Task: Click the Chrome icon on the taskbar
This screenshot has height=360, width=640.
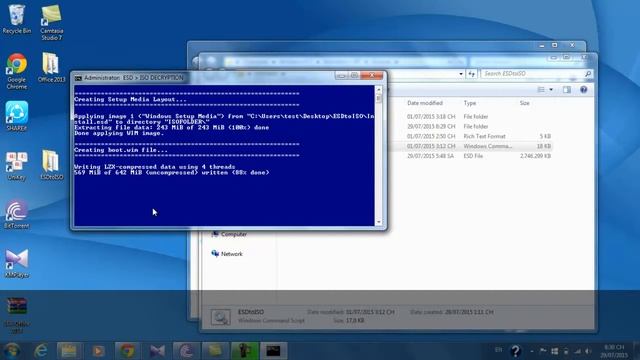Action: pyautogui.click(x=127, y=351)
